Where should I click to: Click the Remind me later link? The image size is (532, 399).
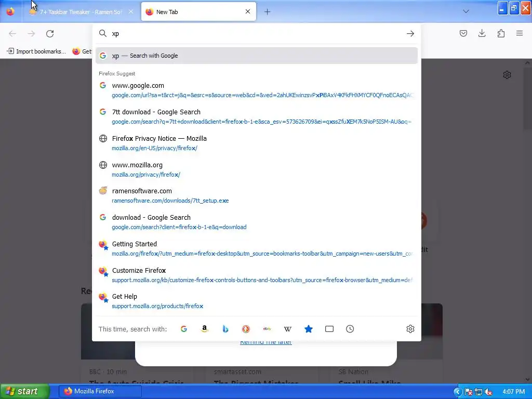[265, 343]
